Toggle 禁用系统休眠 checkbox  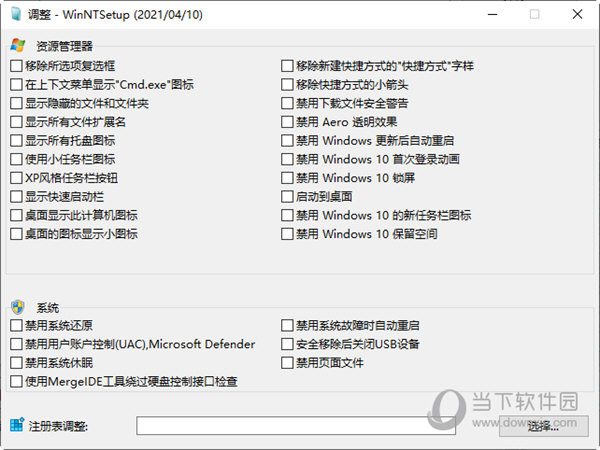pyautogui.click(x=16, y=363)
